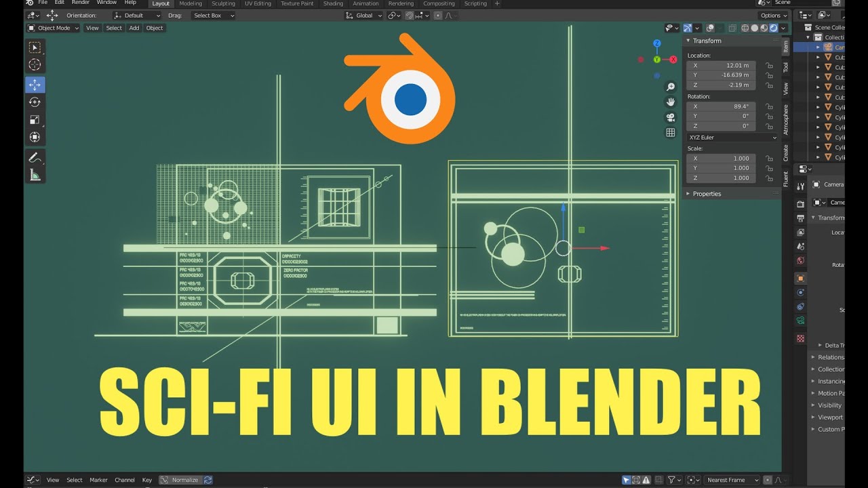Open the Render menu
Screen dimensions: 868x488
[x=80, y=3]
